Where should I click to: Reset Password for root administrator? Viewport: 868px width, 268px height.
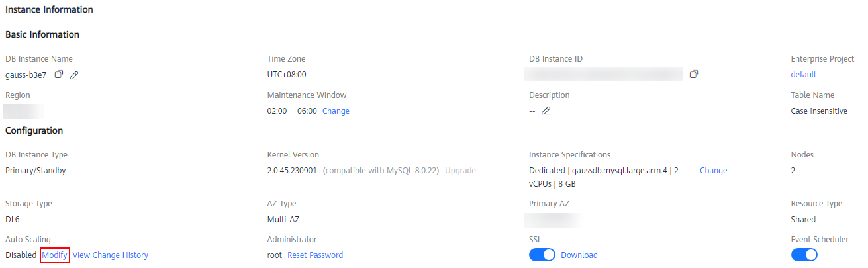tap(315, 255)
